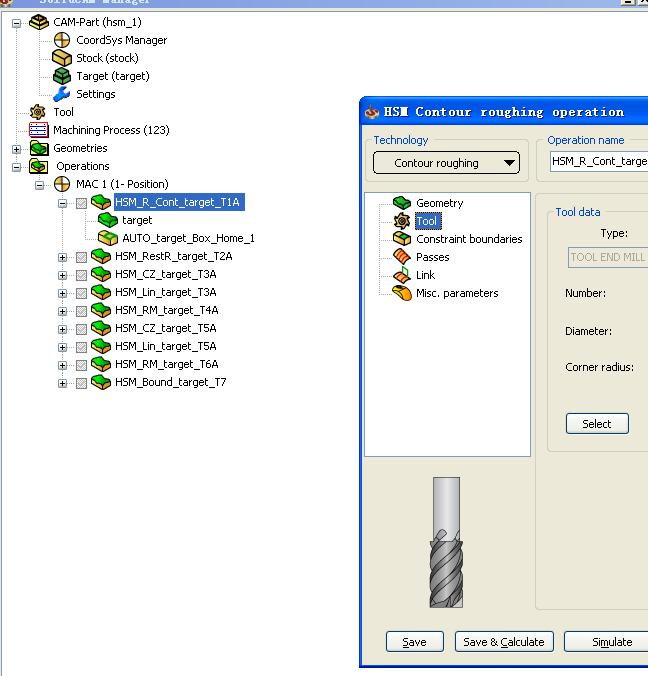Click the HSM_Lin_target_T3A operation icon
This screenshot has height=676, width=648.
(101, 292)
